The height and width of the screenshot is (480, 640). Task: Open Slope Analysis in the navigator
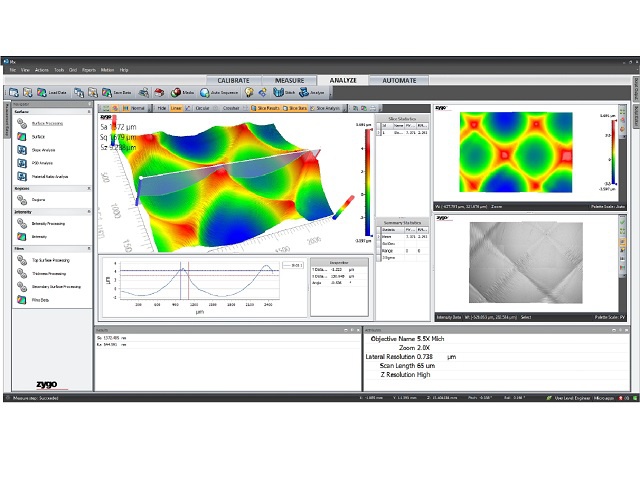click(x=44, y=149)
